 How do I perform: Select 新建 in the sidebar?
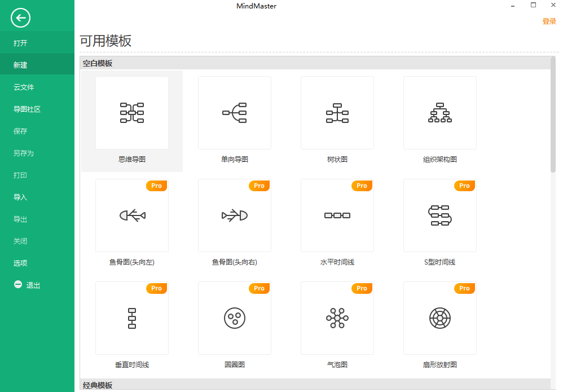coord(37,65)
